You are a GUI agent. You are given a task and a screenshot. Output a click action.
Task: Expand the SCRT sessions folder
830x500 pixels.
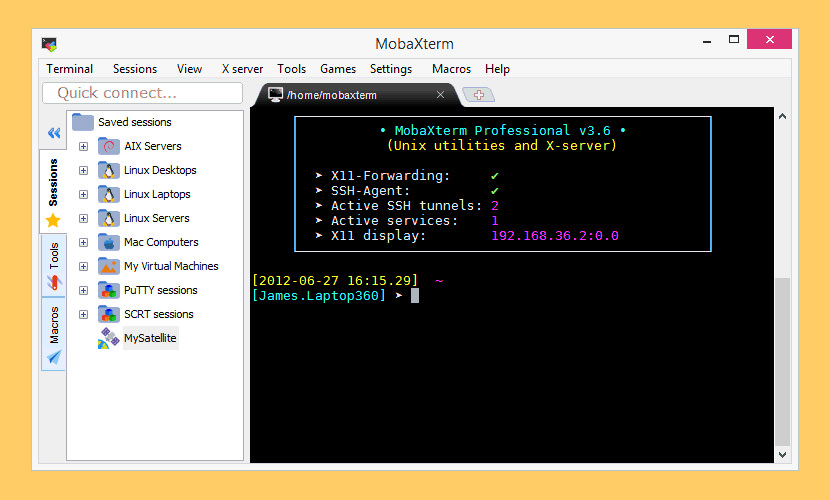pos(84,314)
